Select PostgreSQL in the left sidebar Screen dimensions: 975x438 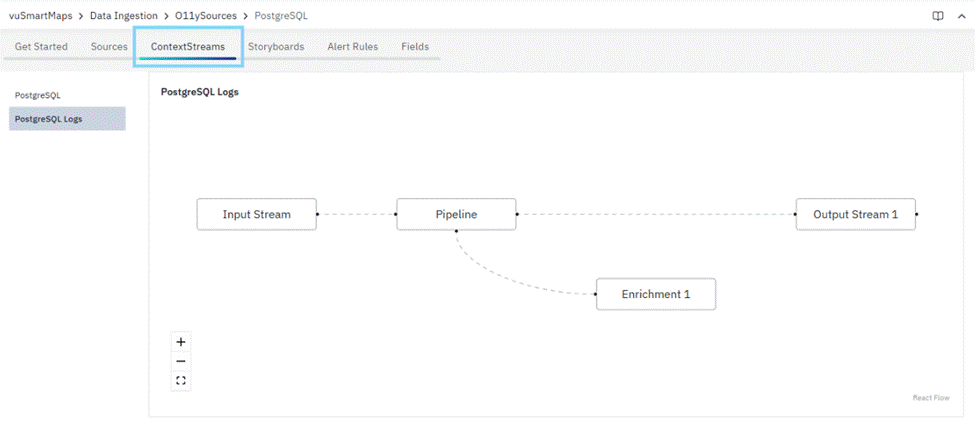click(38, 95)
